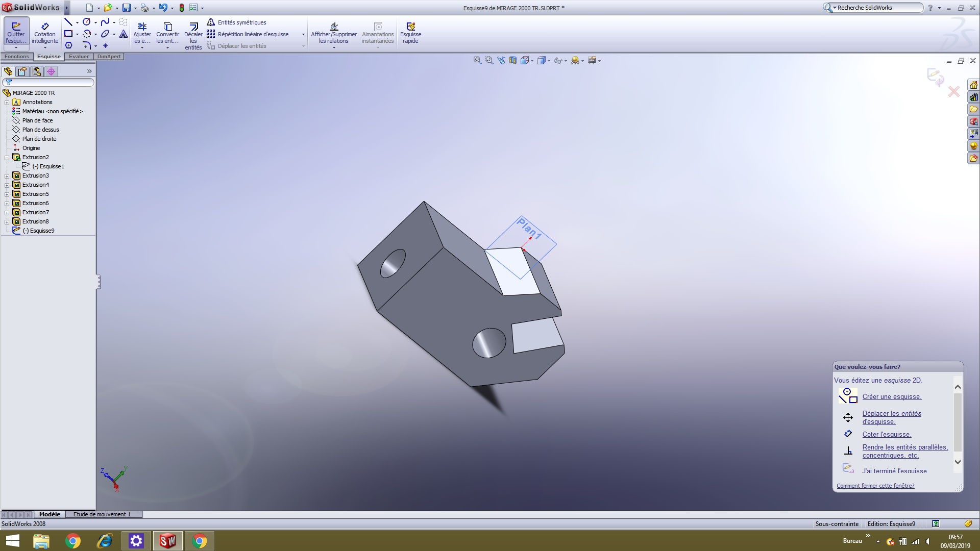The width and height of the screenshot is (980, 551).
Task: Click the Section view icon
Action: (x=512, y=60)
